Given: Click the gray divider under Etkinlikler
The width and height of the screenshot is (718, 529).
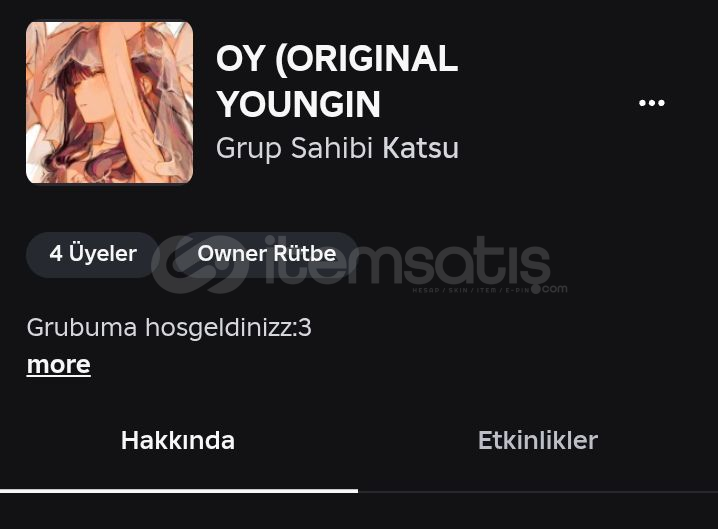Looking at the screenshot, I should coord(538,492).
